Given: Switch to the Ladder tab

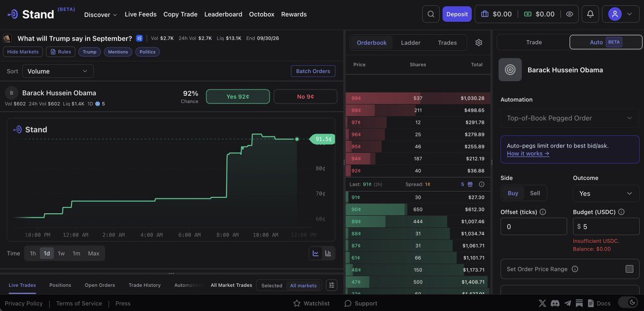Looking at the screenshot, I should 411,42.
